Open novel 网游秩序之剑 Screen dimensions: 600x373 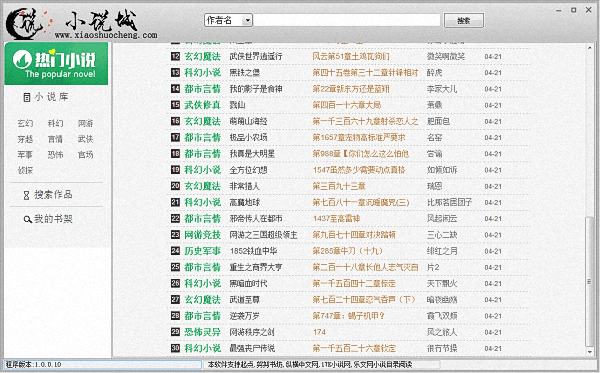point(252,332)
